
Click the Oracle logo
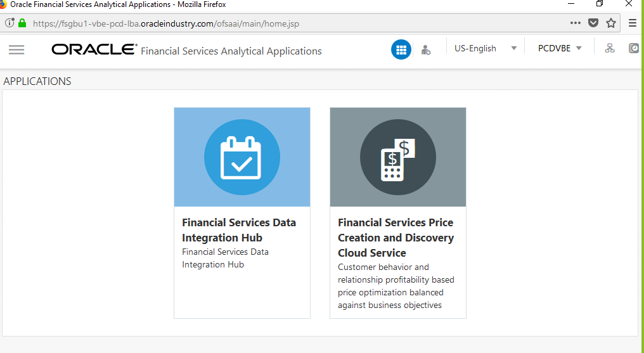94,49
